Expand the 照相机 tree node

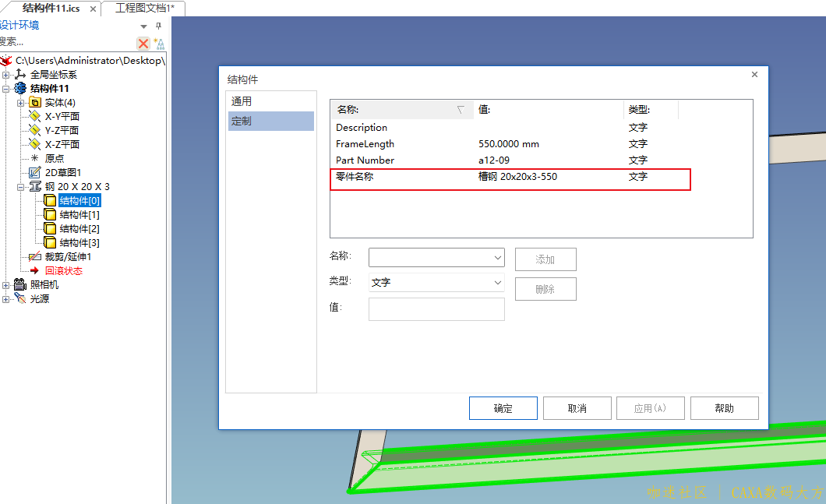tap(5, 285)
